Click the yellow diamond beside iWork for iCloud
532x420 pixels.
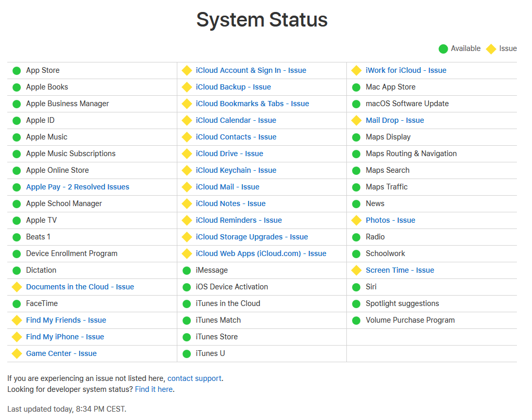(356, 71)
